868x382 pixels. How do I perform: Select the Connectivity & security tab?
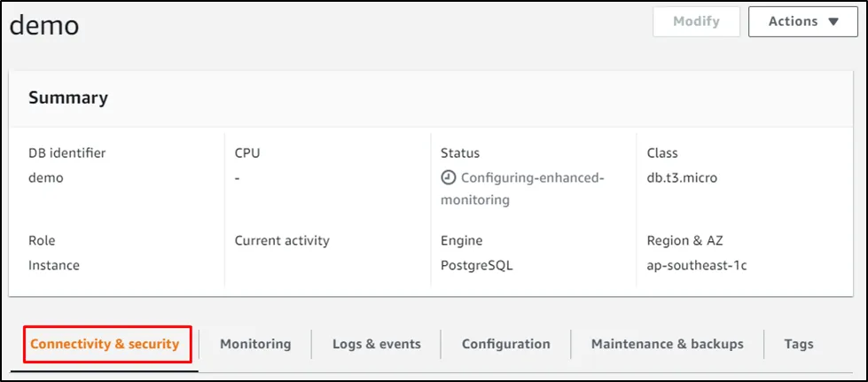pos(110,344)
